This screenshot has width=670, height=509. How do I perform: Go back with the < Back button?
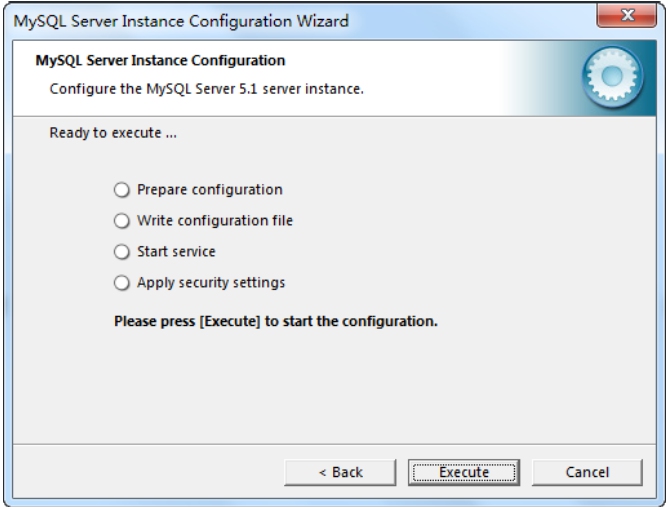(x=340, y=472)
